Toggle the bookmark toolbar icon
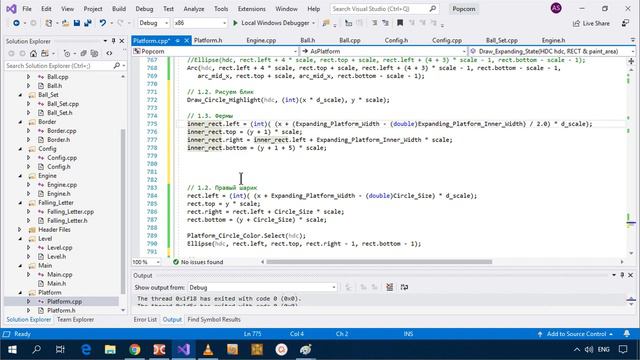Screen dimensions: 640x360 pyautogui.click(x=400, y=23)
